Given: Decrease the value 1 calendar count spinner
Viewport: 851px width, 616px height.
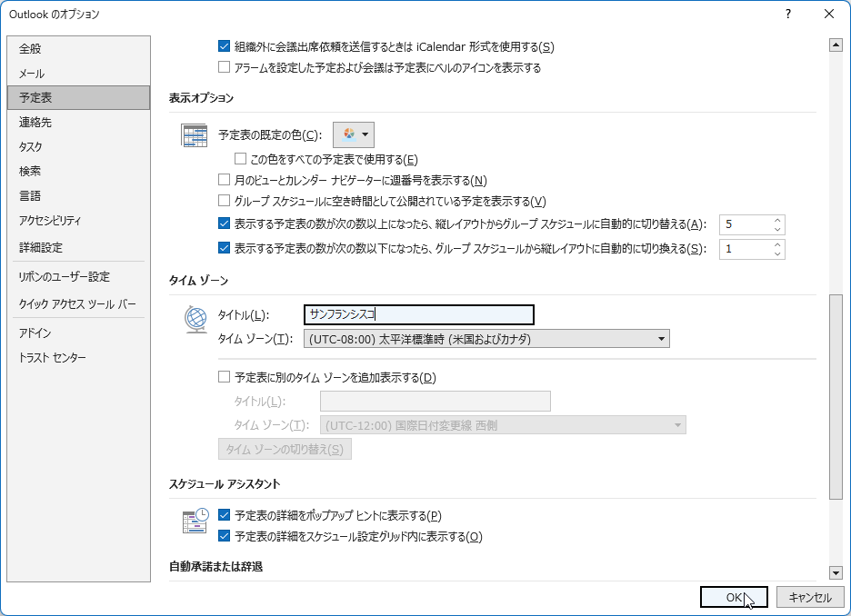Looking at the screenshot, I should pyautogui.click(x=777, y=253).
